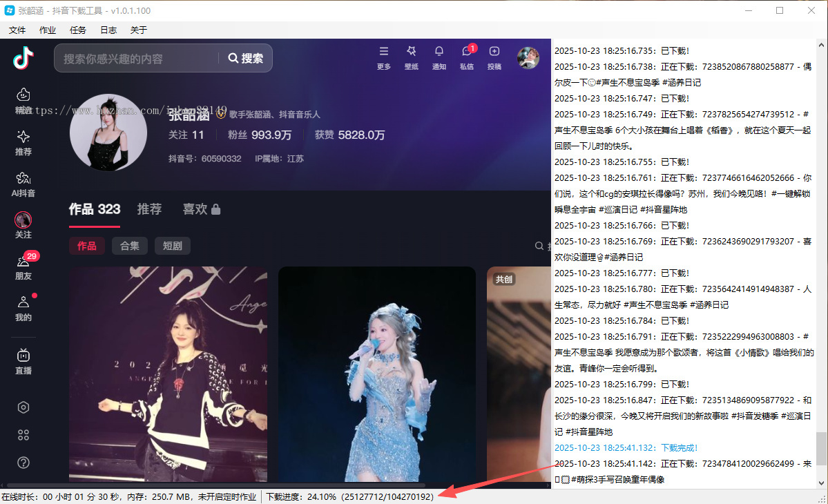Switch to the 推荐 profile tab
The image size is (828, 504).
[149, 209]
